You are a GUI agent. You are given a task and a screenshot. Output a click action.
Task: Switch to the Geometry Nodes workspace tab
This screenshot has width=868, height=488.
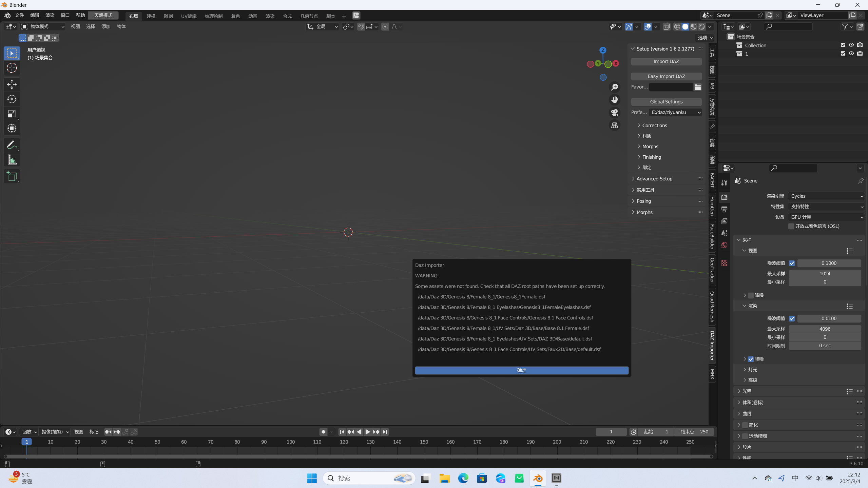pos(309,16)
